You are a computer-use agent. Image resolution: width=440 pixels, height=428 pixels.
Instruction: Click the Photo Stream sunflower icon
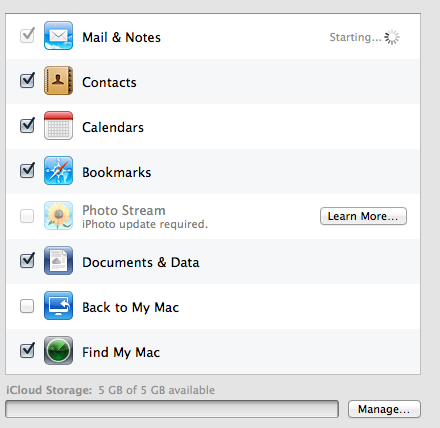58,216
